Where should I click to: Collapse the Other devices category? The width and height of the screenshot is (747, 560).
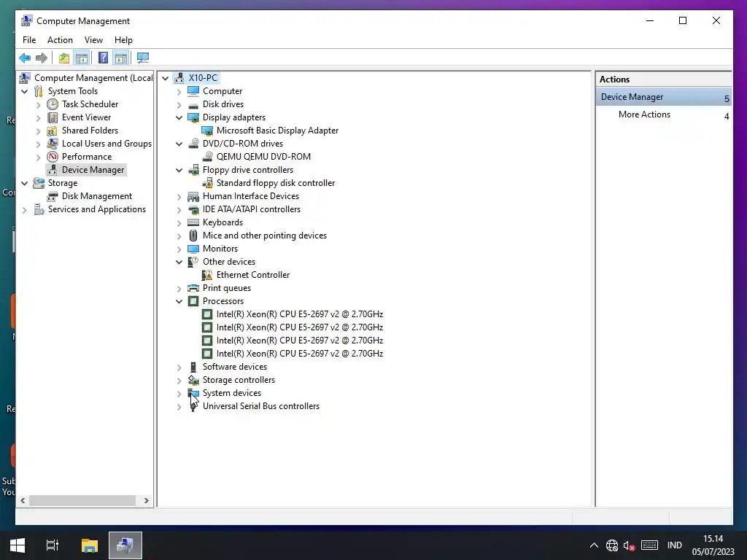pyautogui.click(x=179, y=262)
